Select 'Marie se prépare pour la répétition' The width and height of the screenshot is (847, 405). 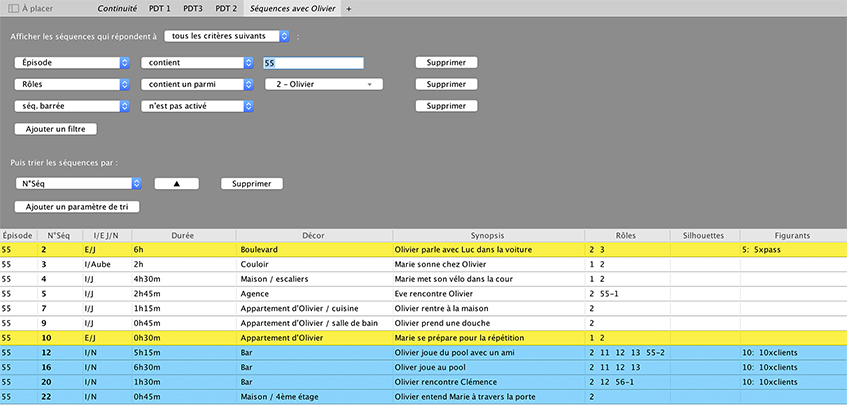click(459, 338)
